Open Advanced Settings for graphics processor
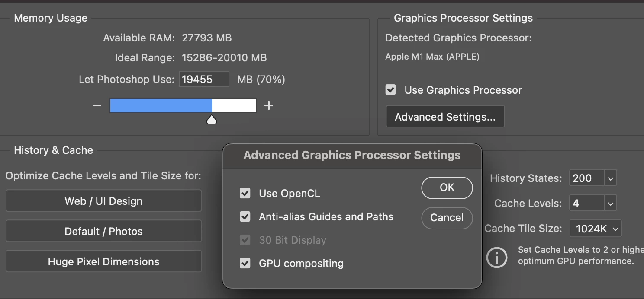 pos(445,117)
